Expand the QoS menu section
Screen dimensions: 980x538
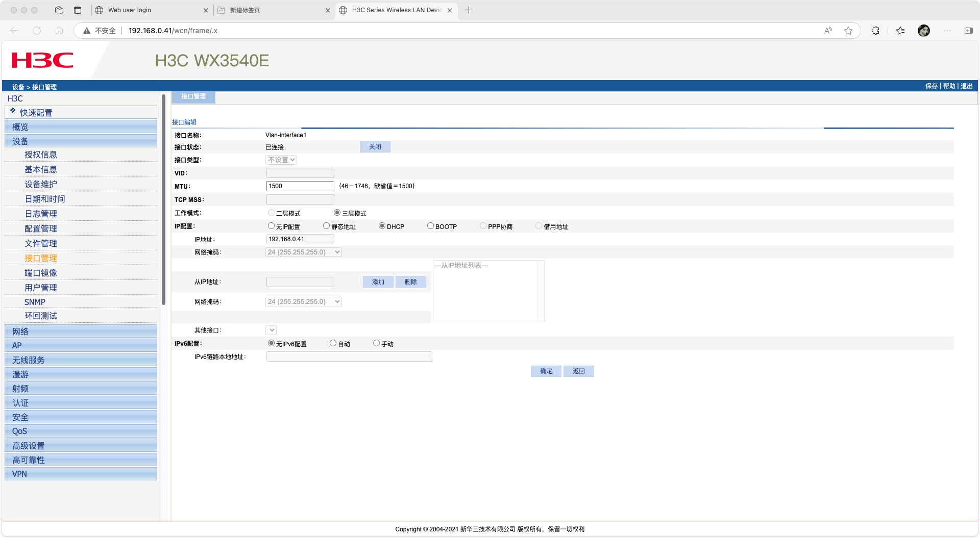[x=81, y=431]
